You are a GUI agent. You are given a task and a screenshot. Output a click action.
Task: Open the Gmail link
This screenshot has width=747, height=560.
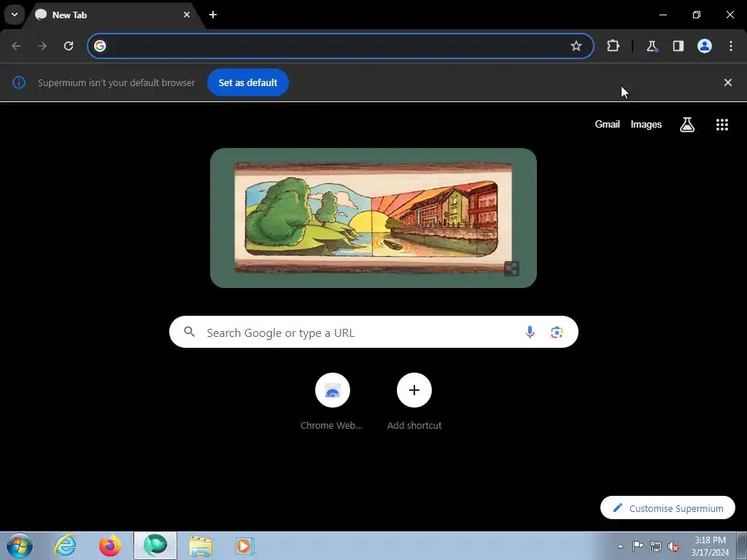pyautogui.click(x=607, y=124)
